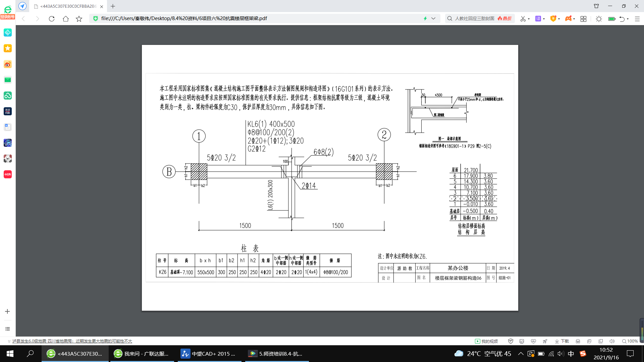The height and width of the screenshot is (362, 644).
Task: Open the Windows Start menu
Action: click(10, 354)
